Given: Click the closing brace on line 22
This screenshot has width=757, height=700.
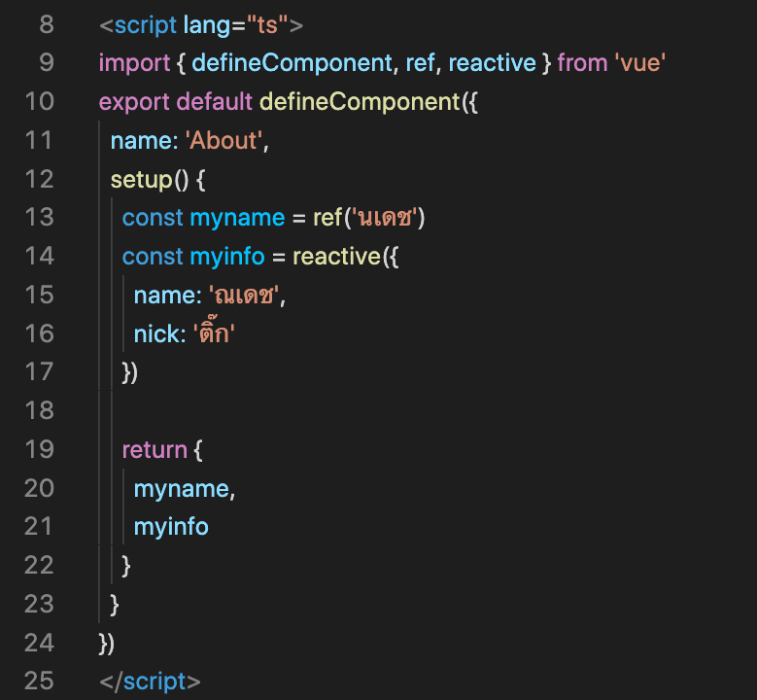Looking at the screenshot, I should (x=126, y=566).
